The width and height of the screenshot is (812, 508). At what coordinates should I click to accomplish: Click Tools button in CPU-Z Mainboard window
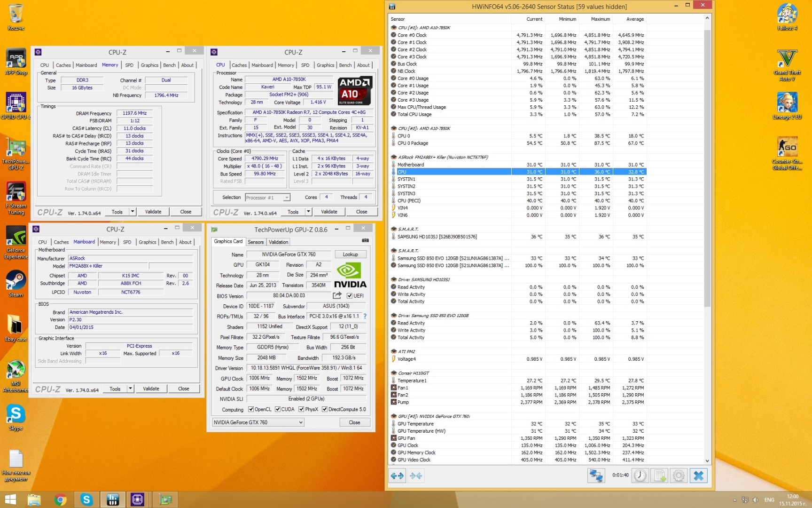tap(115, 389)
